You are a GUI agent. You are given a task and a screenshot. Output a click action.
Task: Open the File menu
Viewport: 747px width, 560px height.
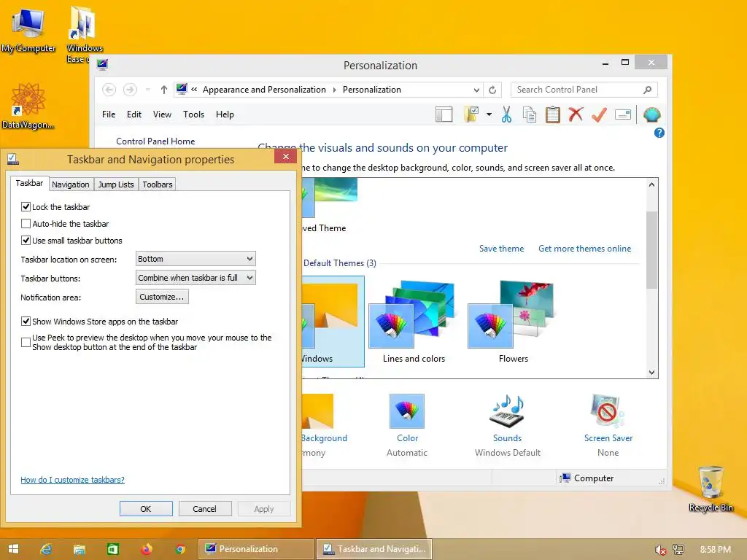[109, 114]
